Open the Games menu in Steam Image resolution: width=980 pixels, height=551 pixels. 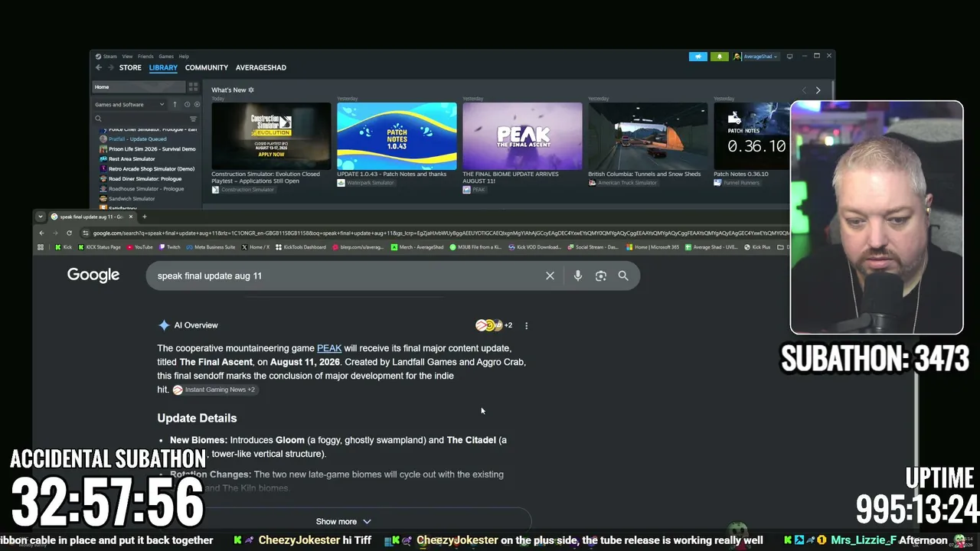point(166,57)
